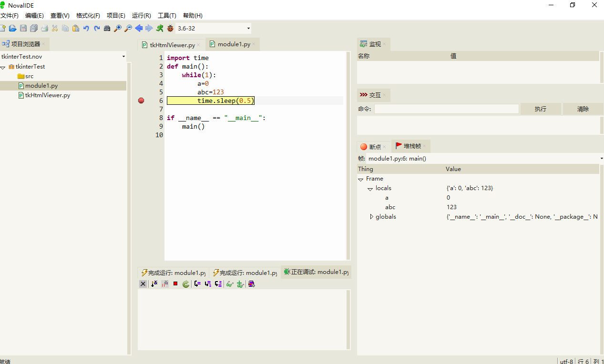
Task: Close the 项目浏览器 panel tab
Action: 43,44
